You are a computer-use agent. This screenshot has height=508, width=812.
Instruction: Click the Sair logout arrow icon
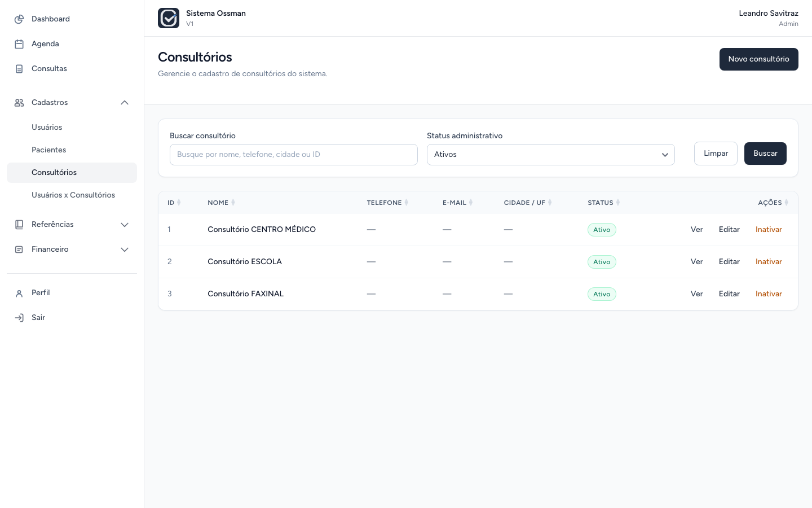[19, 318]
